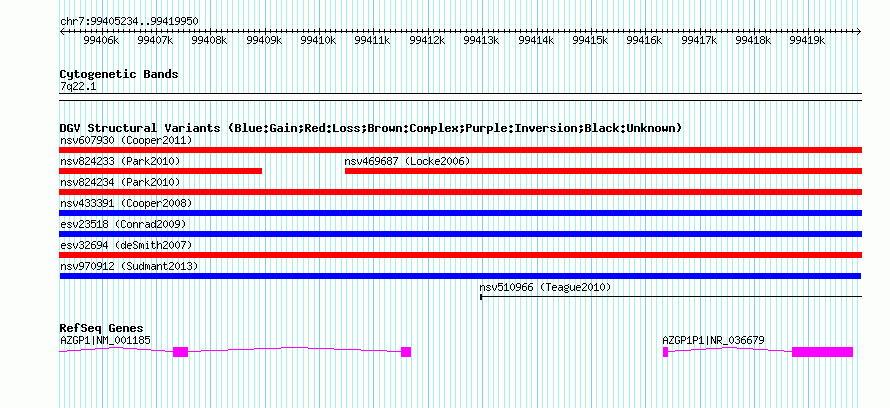
Task: Click the nsv824233 (Park2010) label
Action: pos(120,162)
